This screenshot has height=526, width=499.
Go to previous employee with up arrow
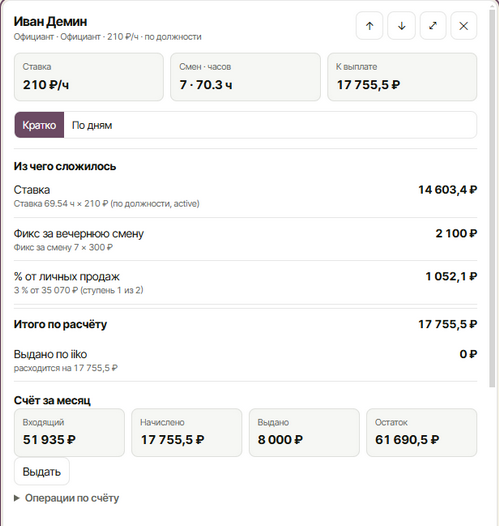[369, 26]
